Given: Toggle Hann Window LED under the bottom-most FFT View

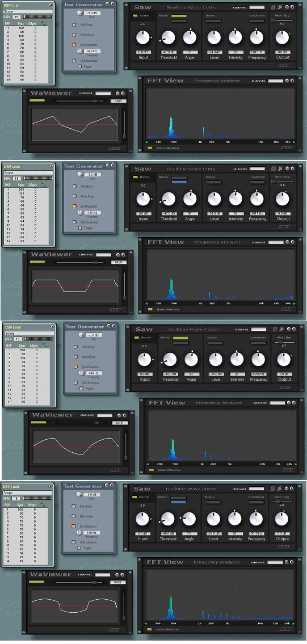Looking at the screenshot, I should [150, 629].
